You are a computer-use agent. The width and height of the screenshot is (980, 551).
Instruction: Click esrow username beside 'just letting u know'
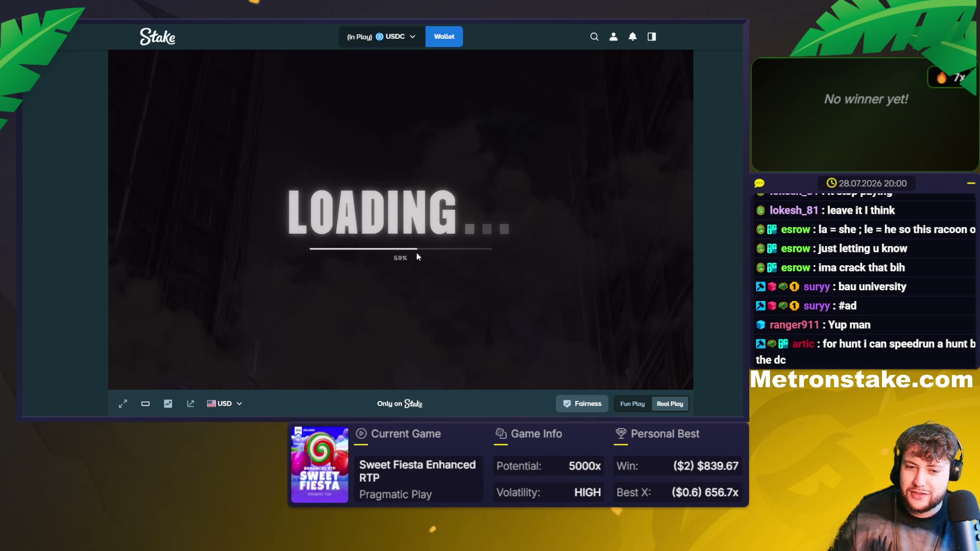pyautogui.click(x=795, y=248)
